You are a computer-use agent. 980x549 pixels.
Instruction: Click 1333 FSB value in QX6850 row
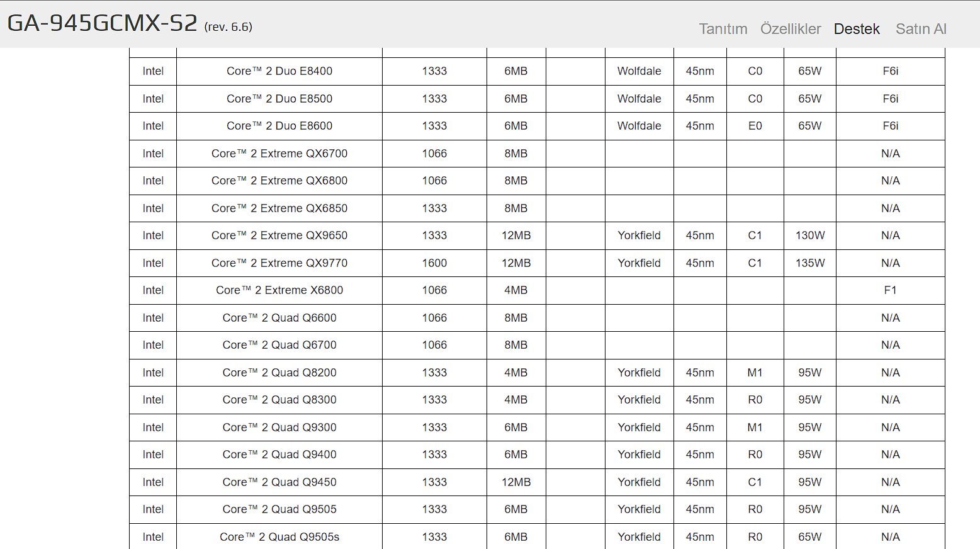[434, 208]
